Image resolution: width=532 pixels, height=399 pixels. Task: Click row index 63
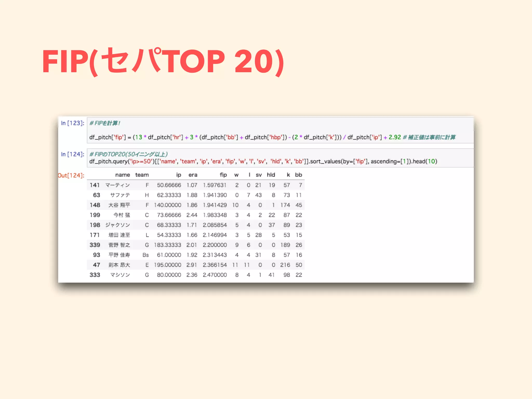tap(97, 195)
